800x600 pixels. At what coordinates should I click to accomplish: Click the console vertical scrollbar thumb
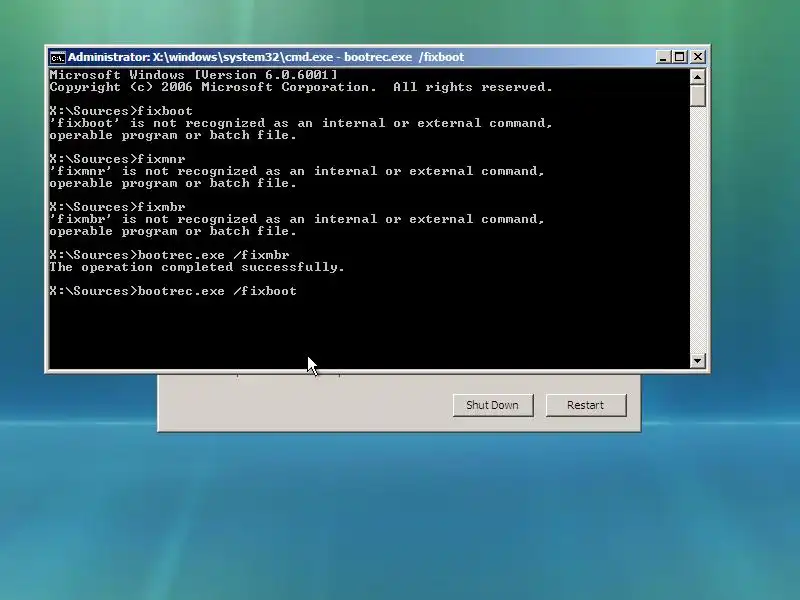coord(697,95)
